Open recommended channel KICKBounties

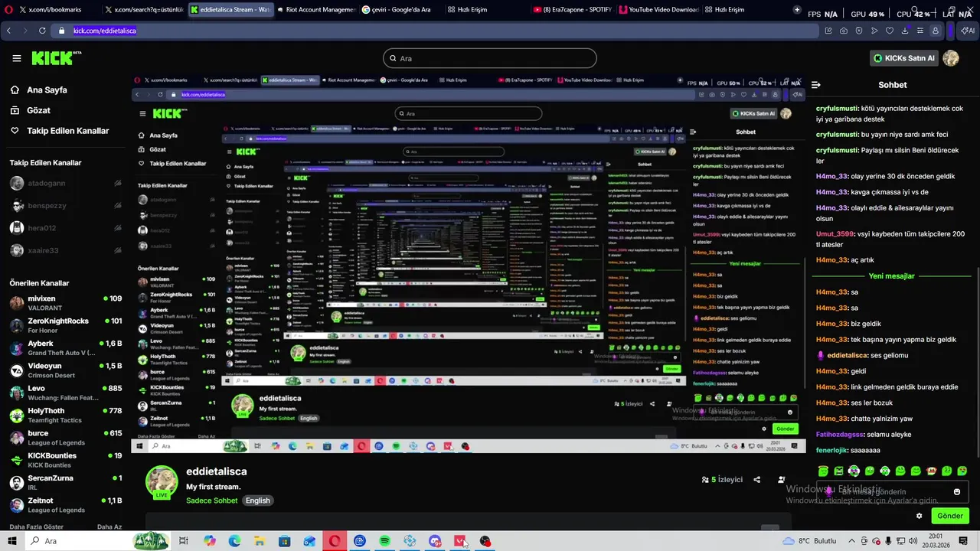tap(65, 460)
